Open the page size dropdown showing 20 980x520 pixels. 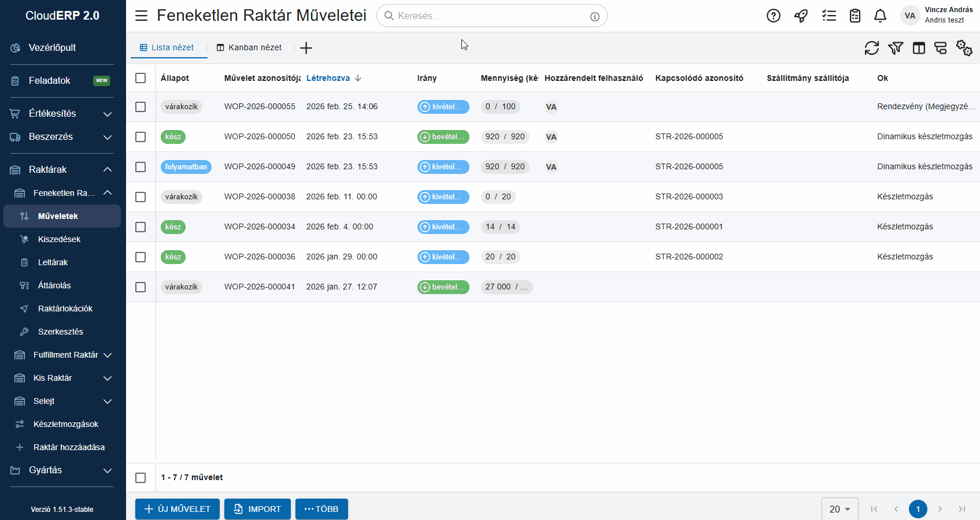[840, 509]
